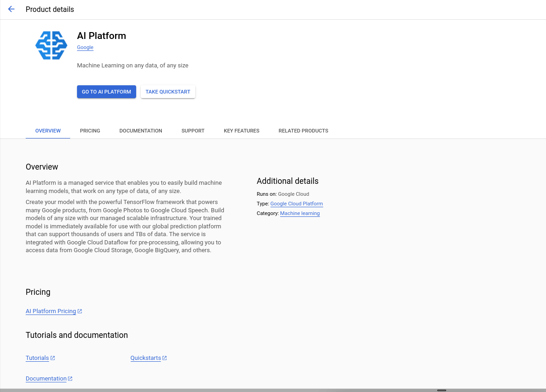Click the Pricing section heading
The width and height of the screenshot is (546, 392).
38,292
